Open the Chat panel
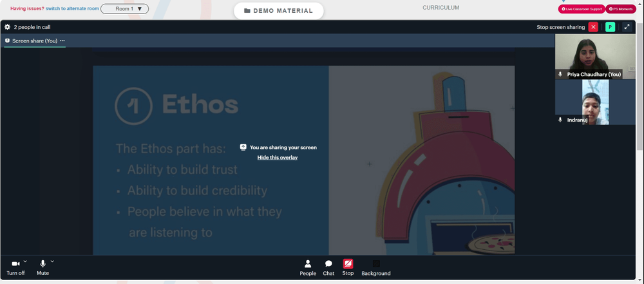Image resolution: width=644 pixels, height=284 pixels. click(x=328, y=268)
